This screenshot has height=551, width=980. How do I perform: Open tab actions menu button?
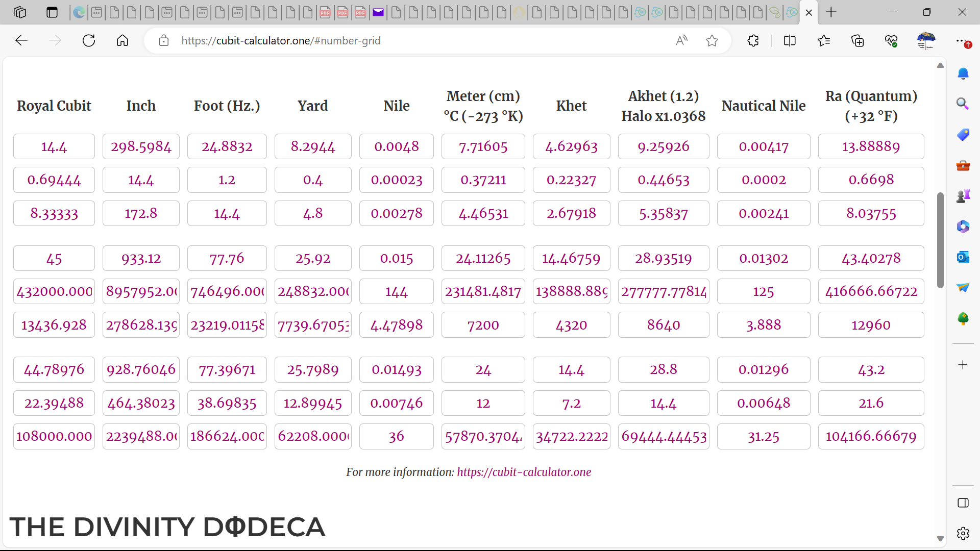(x=52, y=12)
